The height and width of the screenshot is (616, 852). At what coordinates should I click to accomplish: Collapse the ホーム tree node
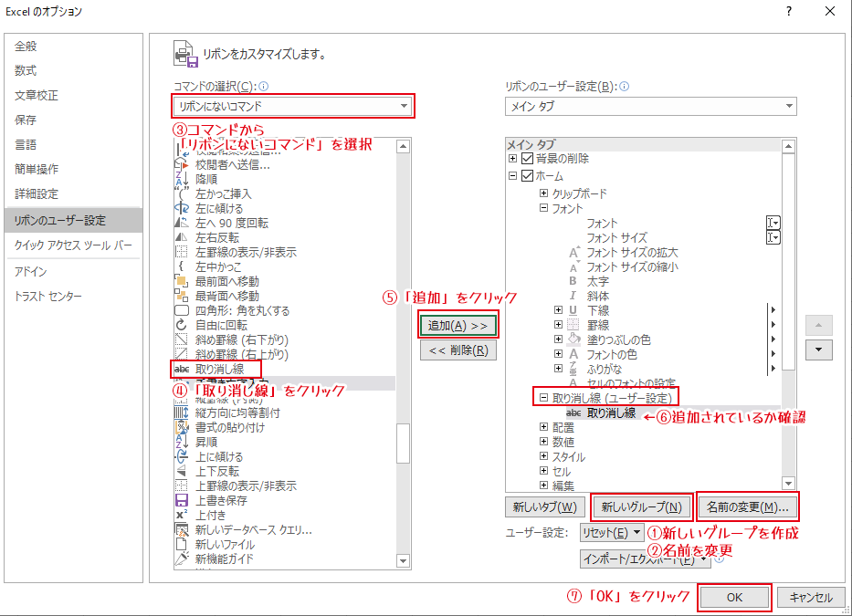512,176
